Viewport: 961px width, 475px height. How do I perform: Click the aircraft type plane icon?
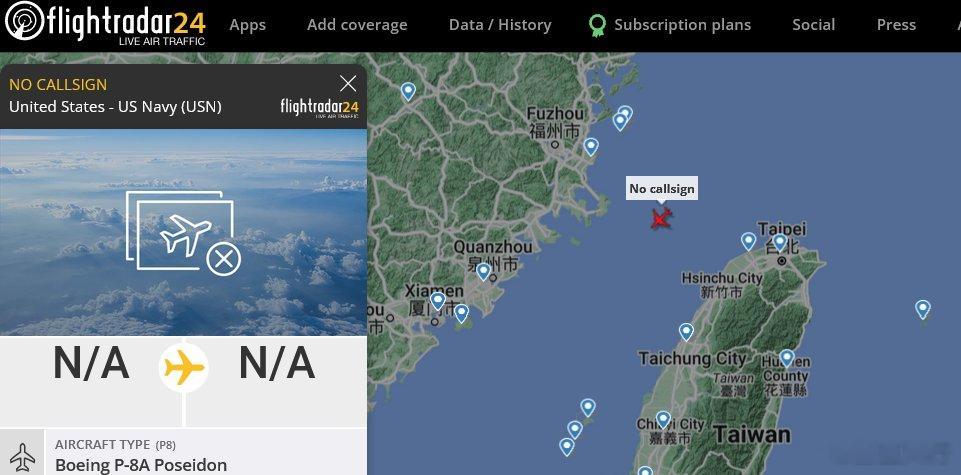pyautogui.click(x=23, y=457)
